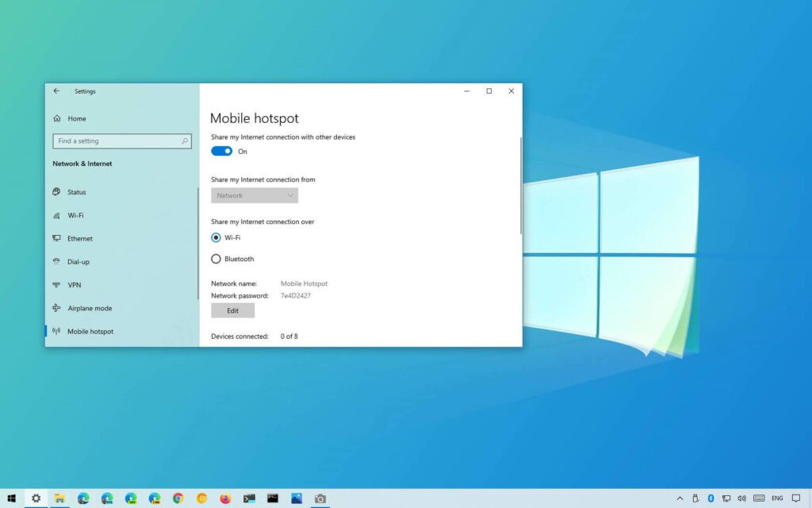The image size is (812, 508).
Task: Open the Start menu
Action: tap(10, 496)
